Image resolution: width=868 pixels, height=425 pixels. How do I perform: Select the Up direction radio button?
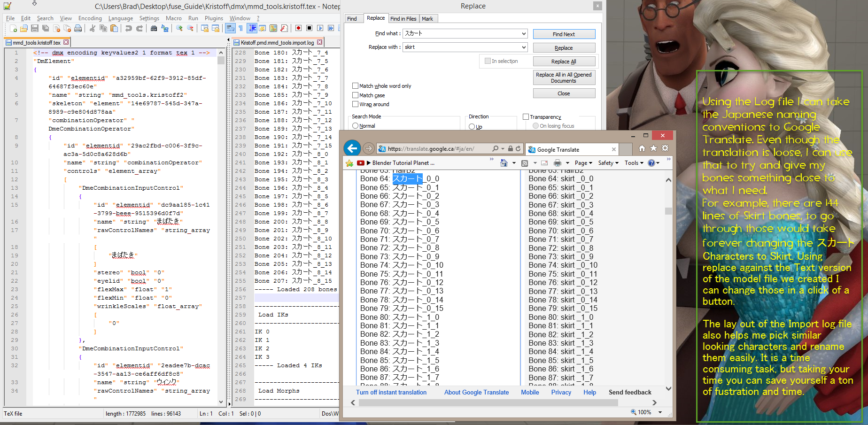[472, 126]
